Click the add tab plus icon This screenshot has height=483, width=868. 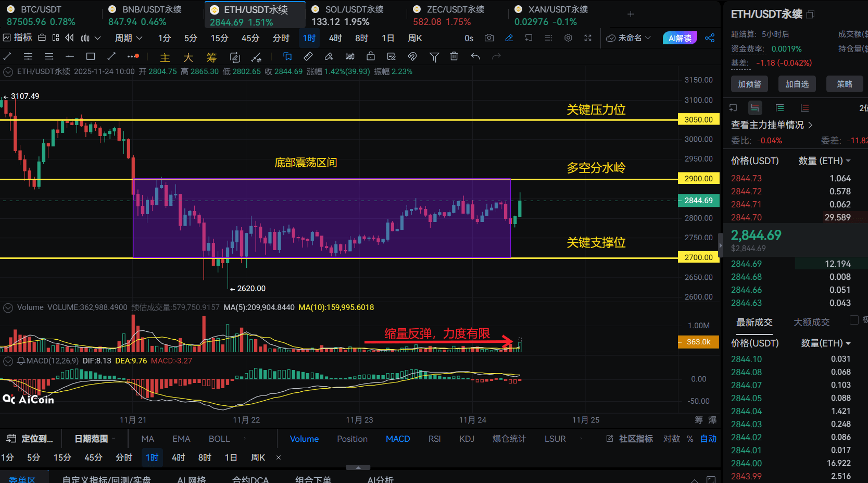pos(631,14)
